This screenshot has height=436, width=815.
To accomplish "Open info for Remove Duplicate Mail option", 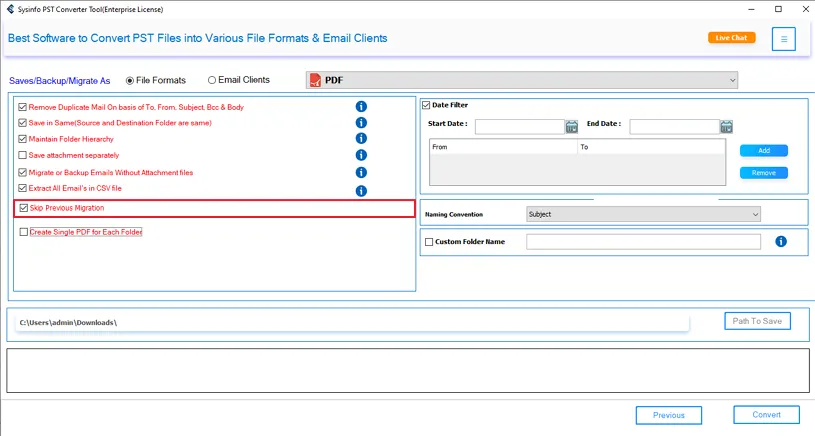I will click(361, 107).
